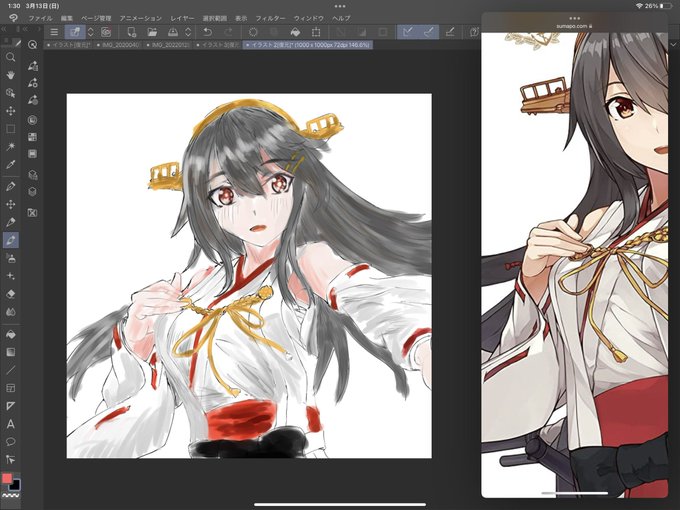Screen dimensions: 680x510
Task: Open the フィルター menu
Action: (270, 18)
